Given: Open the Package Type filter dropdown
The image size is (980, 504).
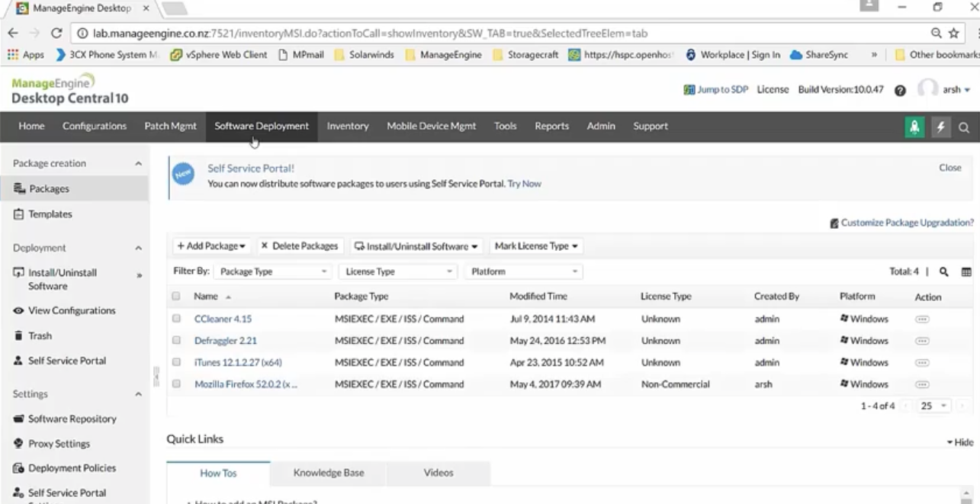Looking at the screenshot, I should (272, 271).
